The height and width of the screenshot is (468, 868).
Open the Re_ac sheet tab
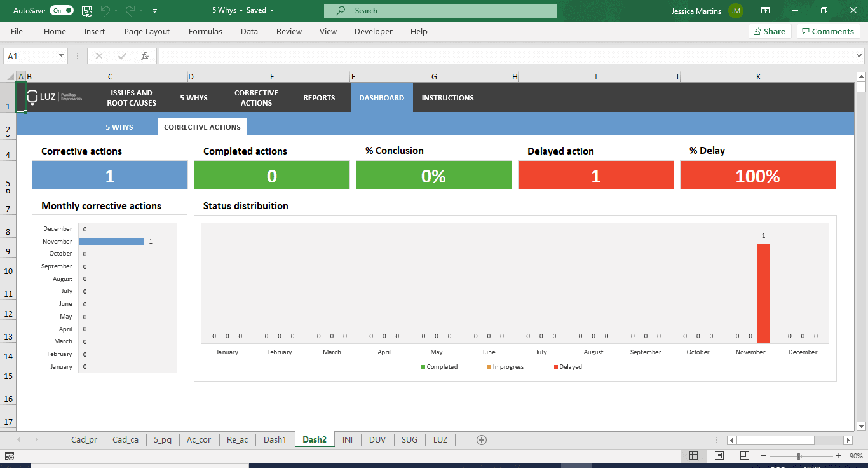click(x=237, y=439)
